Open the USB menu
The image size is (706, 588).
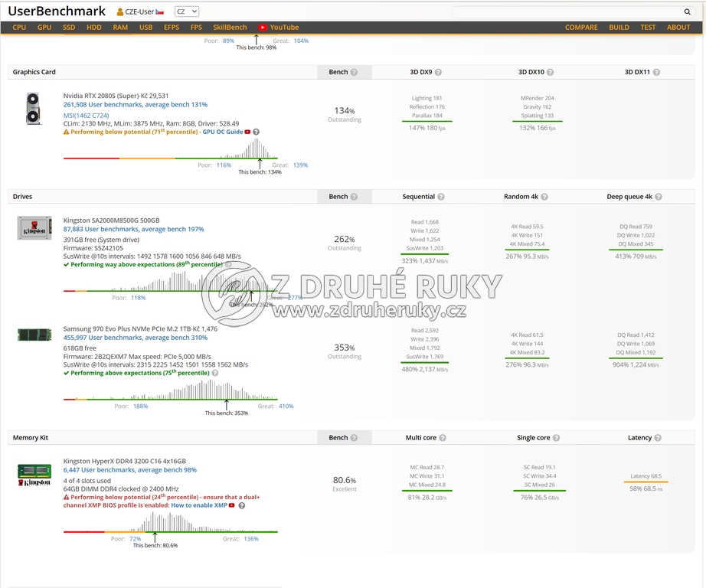(146, 28)
